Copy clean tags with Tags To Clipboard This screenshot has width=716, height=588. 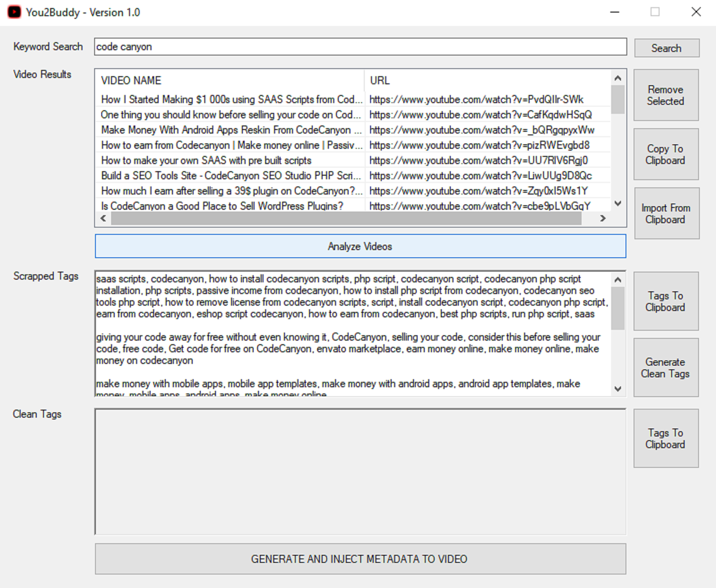tap(666, 438)
